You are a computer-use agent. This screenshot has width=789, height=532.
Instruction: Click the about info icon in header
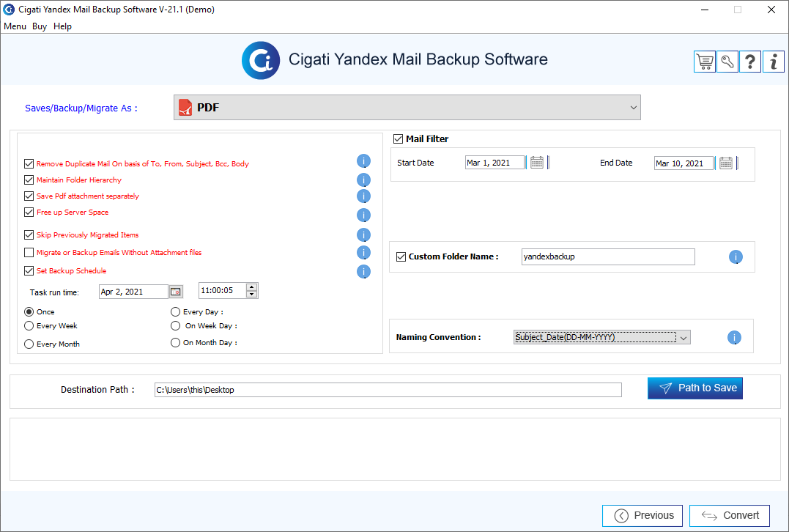click(x=774, y=62)
